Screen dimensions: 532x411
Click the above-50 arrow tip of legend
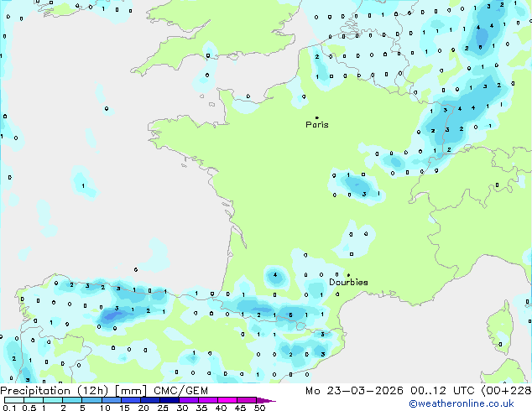pyautogui.click(x=266, y=400)
